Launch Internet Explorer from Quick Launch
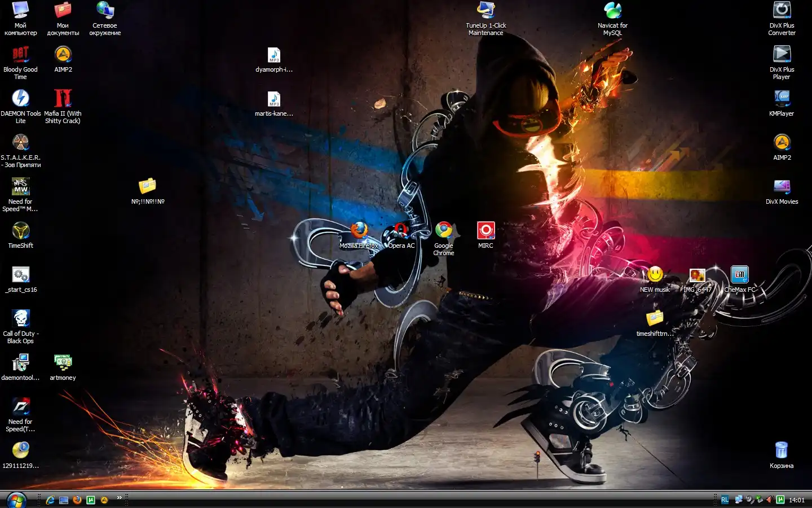The width and height of the screenshot is (812, 508). (50, 500)
